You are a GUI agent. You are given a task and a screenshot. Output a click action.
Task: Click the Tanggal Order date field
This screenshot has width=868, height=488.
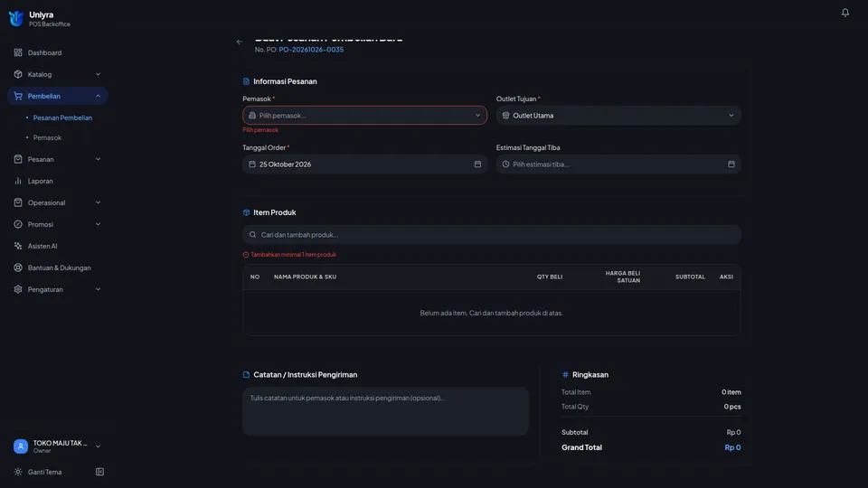[x=364, y=164]
